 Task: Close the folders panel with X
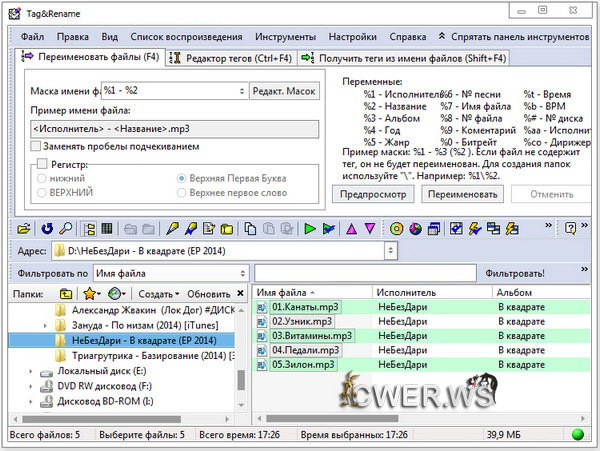pos(240,294)
